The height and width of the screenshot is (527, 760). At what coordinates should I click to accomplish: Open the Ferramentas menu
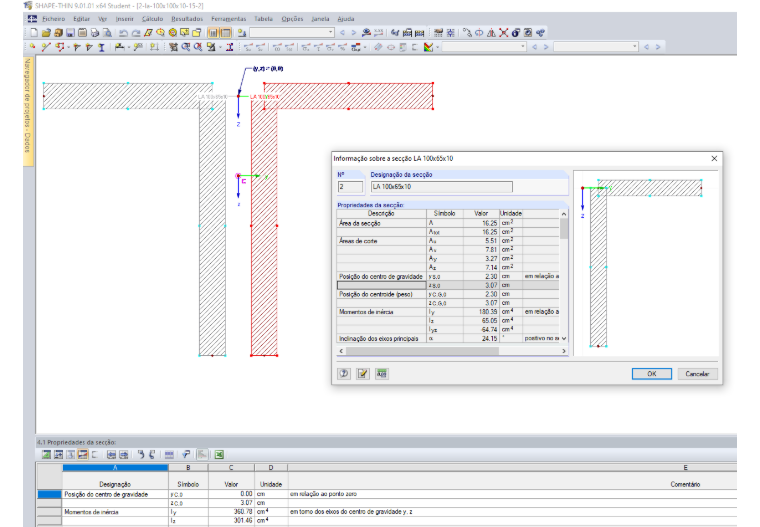(x=228, y=19)
